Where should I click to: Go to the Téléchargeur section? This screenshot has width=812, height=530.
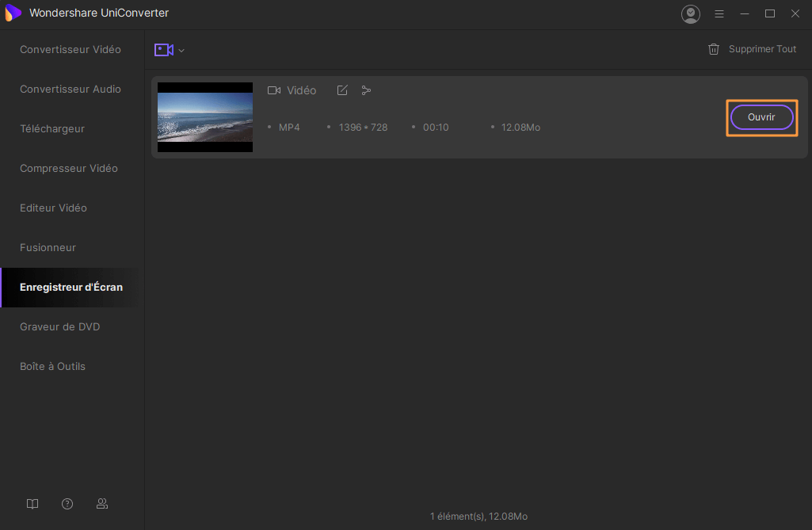click(x=52, y=128)
